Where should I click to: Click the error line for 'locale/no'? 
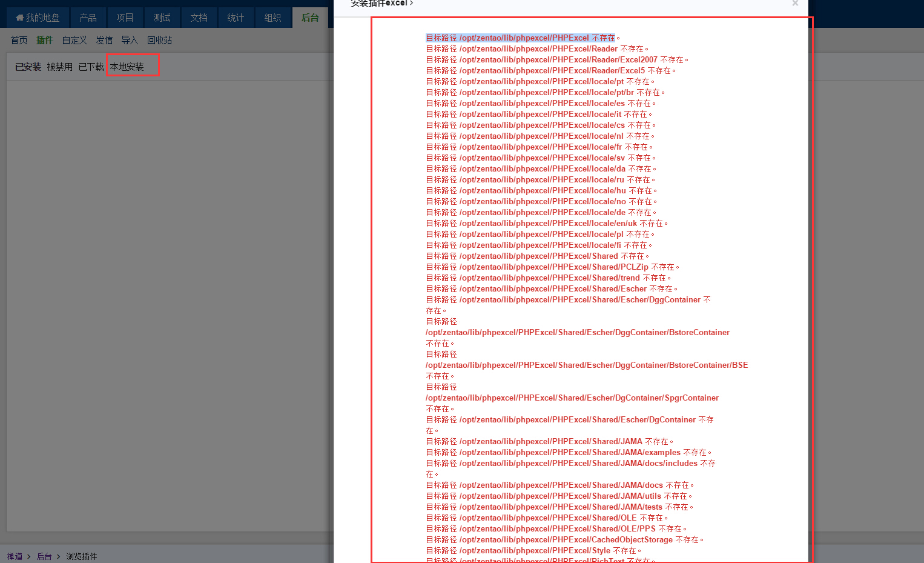[x=541, y=202]
